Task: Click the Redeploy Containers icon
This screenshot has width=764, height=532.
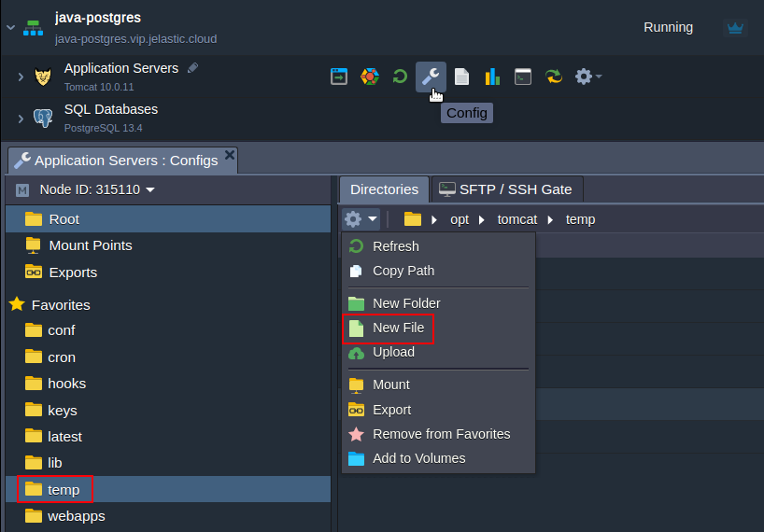Action: coord(554,77)
